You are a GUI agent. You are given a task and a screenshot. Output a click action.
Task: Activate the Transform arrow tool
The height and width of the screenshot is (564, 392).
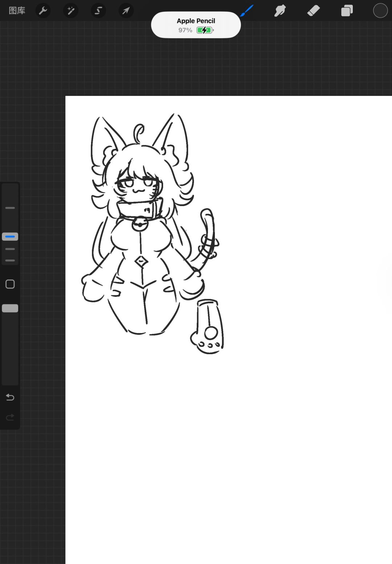126,11
